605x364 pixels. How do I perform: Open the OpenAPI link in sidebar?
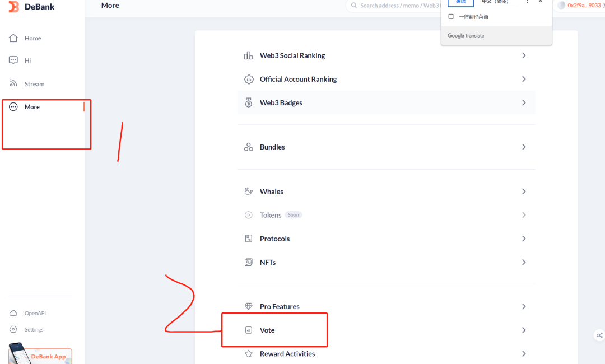[35, 314]
